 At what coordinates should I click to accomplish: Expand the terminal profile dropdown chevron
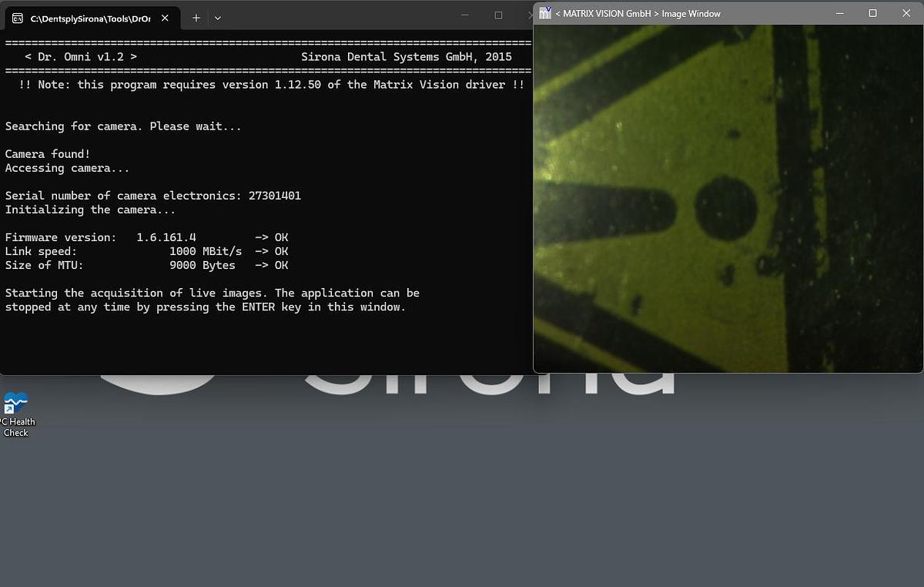[218, 18]
